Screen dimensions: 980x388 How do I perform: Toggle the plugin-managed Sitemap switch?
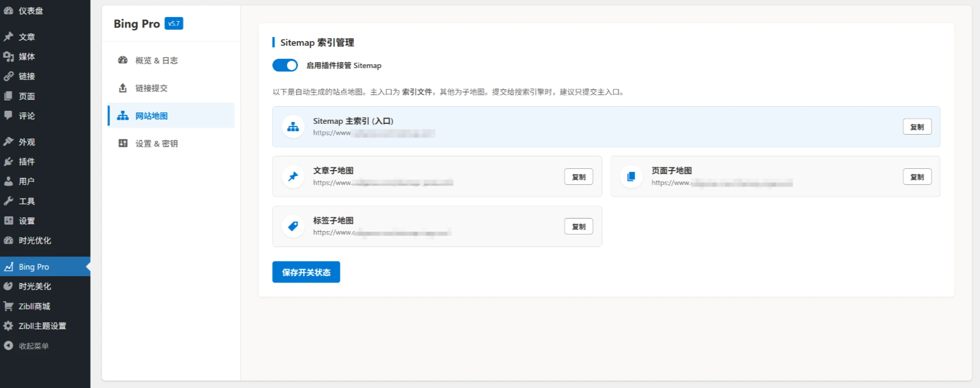click(285, 65)
